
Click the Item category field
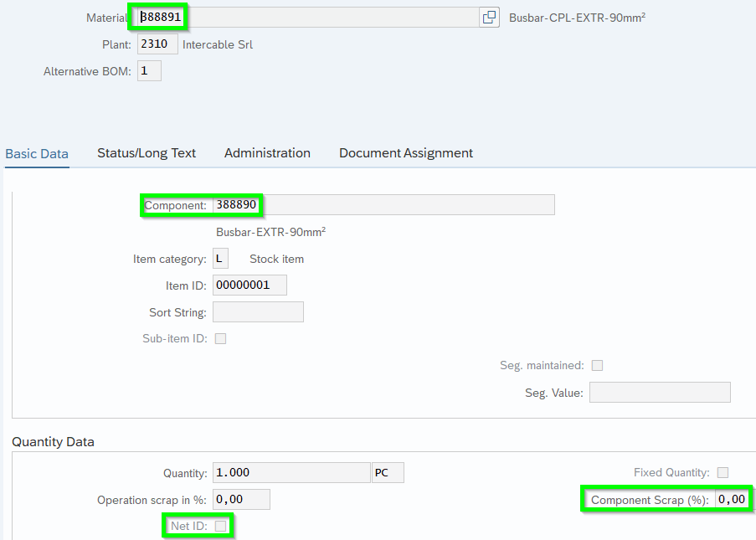click(220, 259)
